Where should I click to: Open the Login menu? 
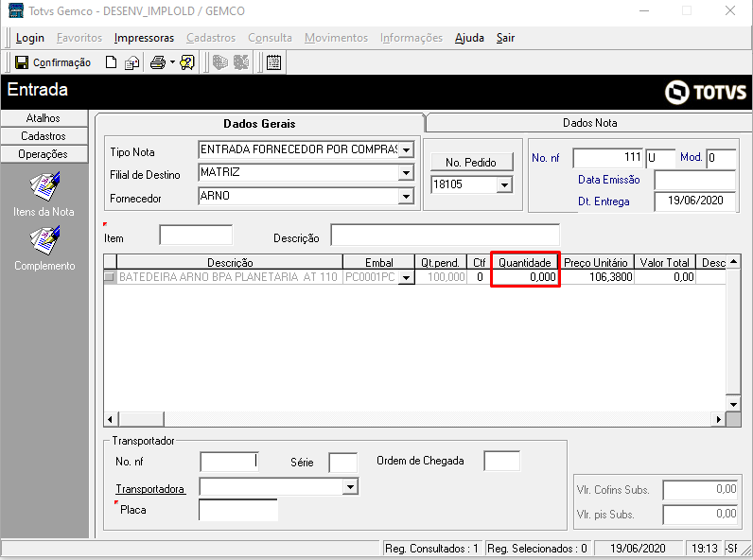tap(29, 38)
